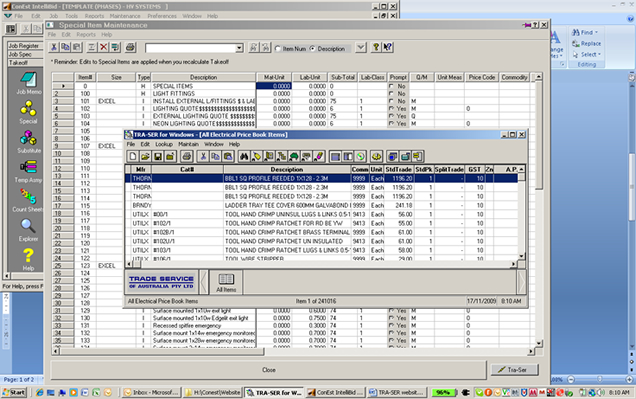Open the Lookup menu in TRA-SER

(164, 144)
